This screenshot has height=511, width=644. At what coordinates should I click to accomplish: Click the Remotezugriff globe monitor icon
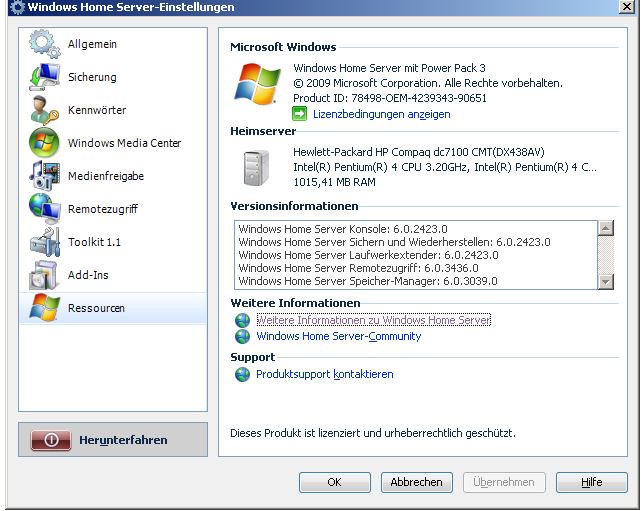point(44,209)
